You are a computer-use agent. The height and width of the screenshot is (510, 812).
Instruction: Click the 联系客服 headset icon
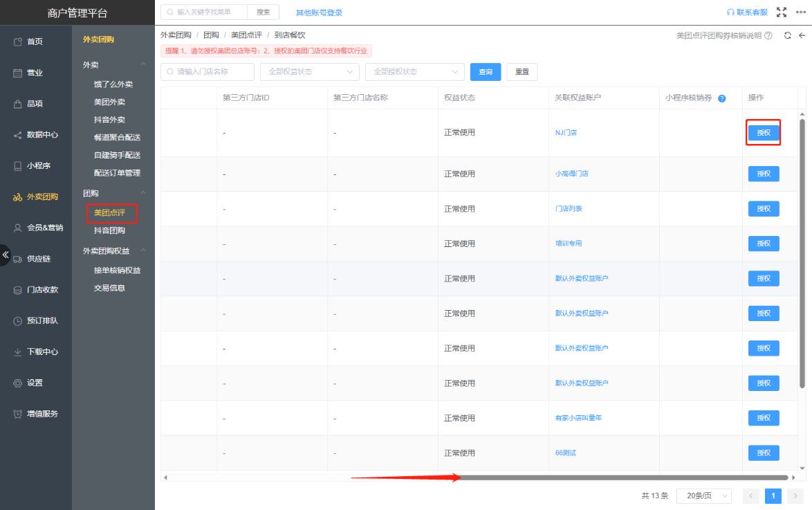coord(729,11)
